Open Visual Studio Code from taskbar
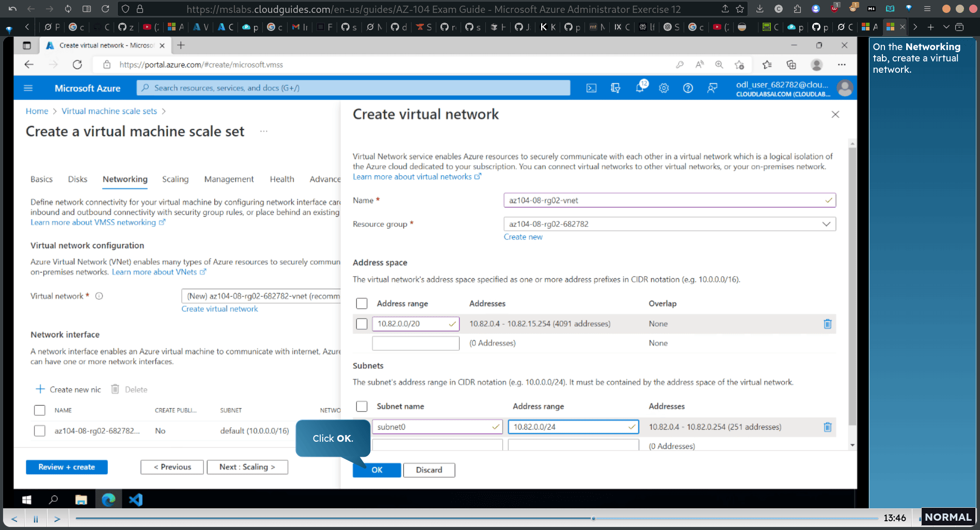 [x=136, y=500]
